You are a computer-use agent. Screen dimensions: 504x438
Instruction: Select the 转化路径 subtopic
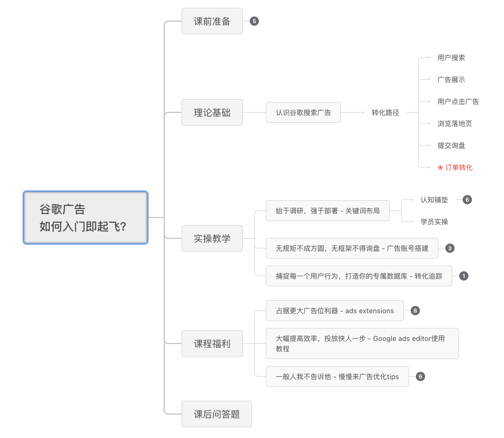[x=385, y=112]
